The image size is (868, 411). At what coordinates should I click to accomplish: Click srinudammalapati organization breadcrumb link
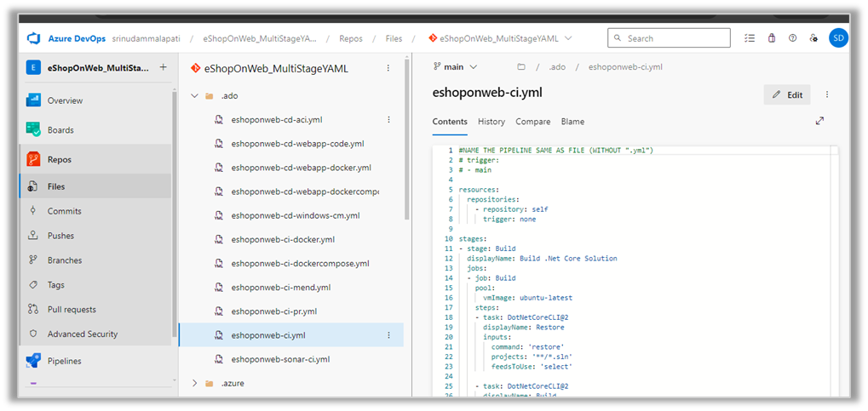pos(147,39)
